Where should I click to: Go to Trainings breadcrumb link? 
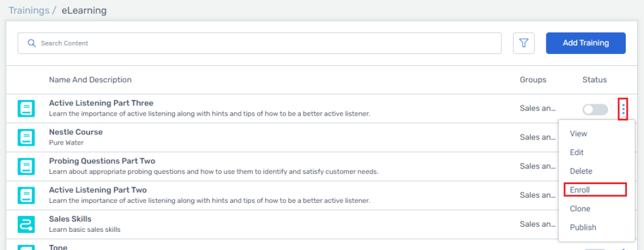pos(29,10)
